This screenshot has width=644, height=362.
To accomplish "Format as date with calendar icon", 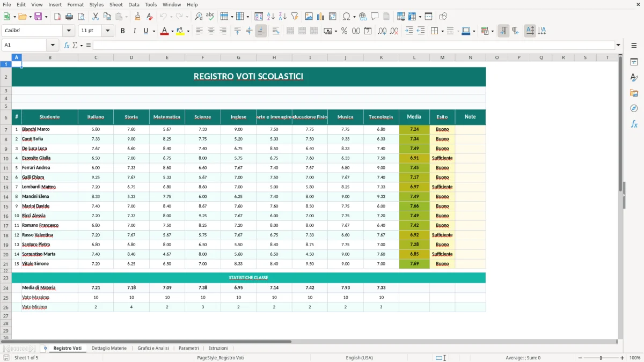I will [x=368, y=31].
